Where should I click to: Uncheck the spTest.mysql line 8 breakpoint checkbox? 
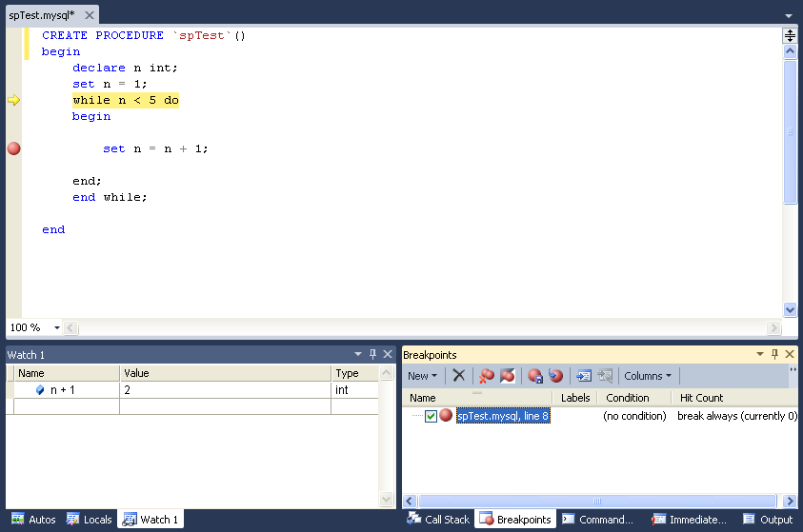point(431,416)
